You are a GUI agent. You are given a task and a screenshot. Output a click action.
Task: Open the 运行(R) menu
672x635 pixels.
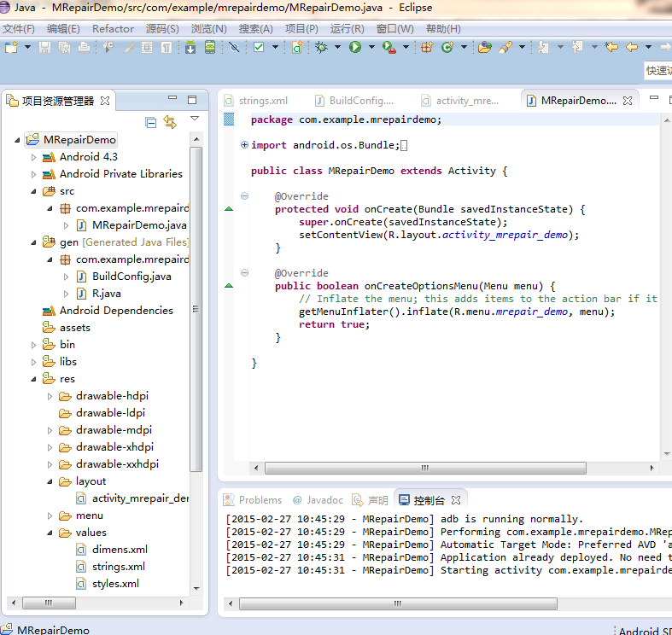348,29
